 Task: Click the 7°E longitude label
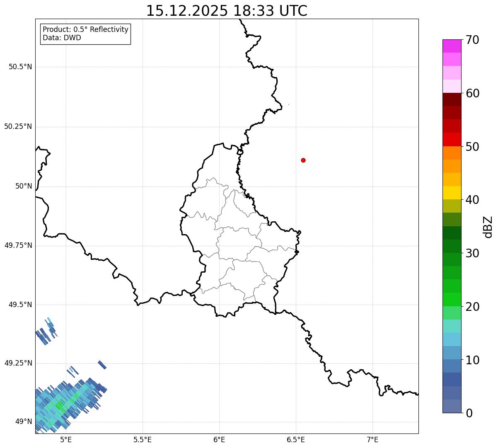pos(372,439)
